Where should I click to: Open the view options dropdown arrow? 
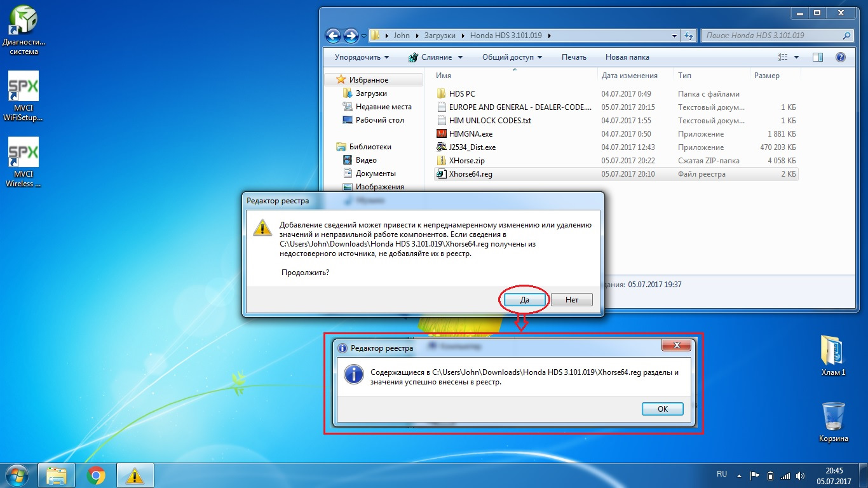click(797, 57)
